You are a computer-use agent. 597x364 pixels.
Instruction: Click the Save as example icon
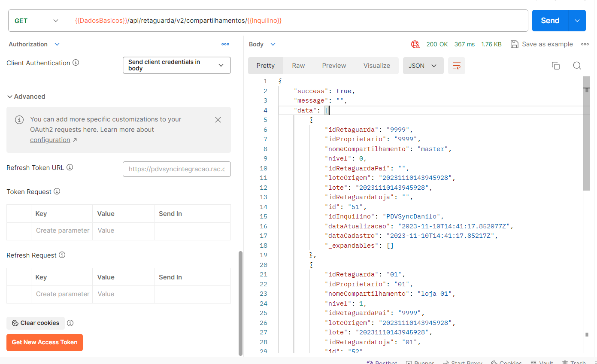(515, 44)
